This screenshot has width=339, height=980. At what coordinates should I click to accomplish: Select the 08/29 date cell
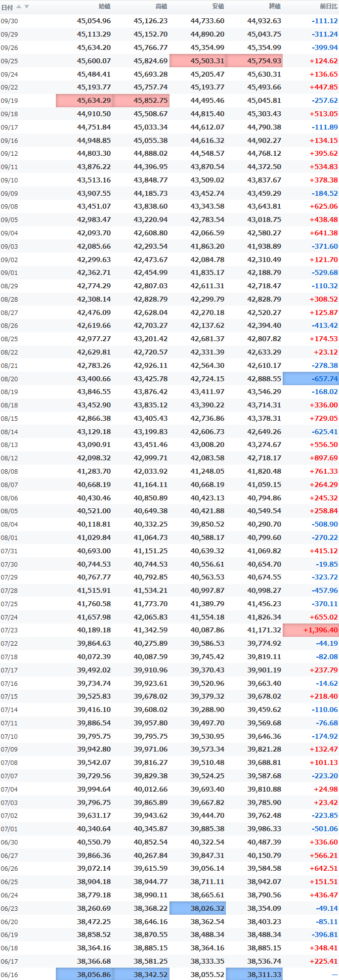9,286
